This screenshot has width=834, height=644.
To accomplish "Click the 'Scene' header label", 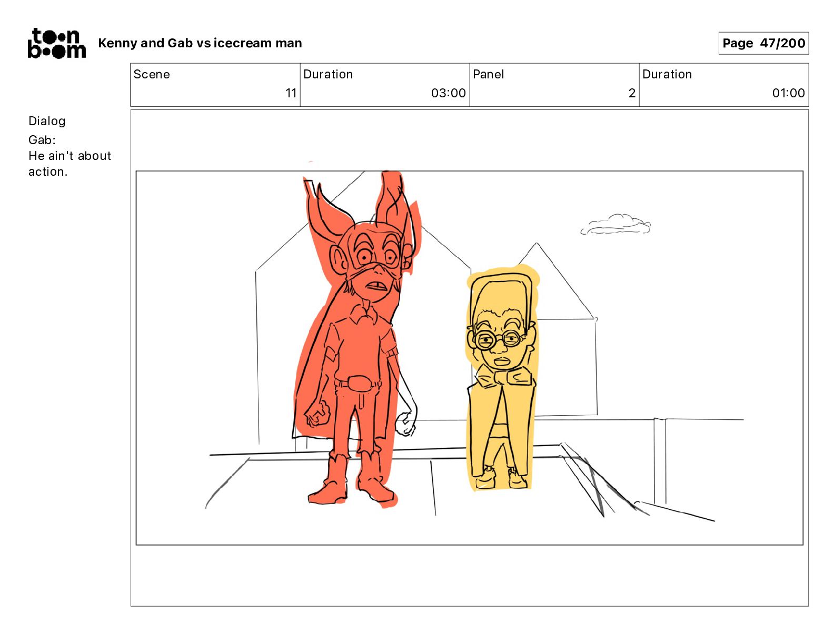I will point(152,74).
